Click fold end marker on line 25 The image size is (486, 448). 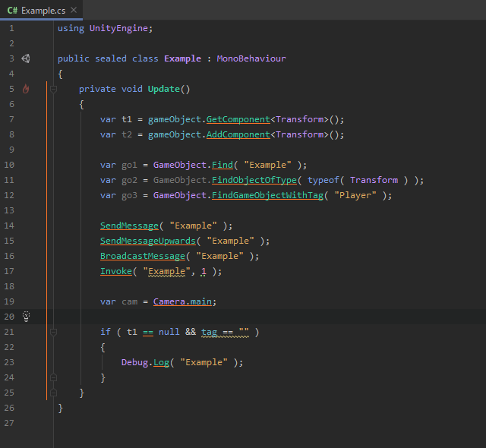point(53,393)
